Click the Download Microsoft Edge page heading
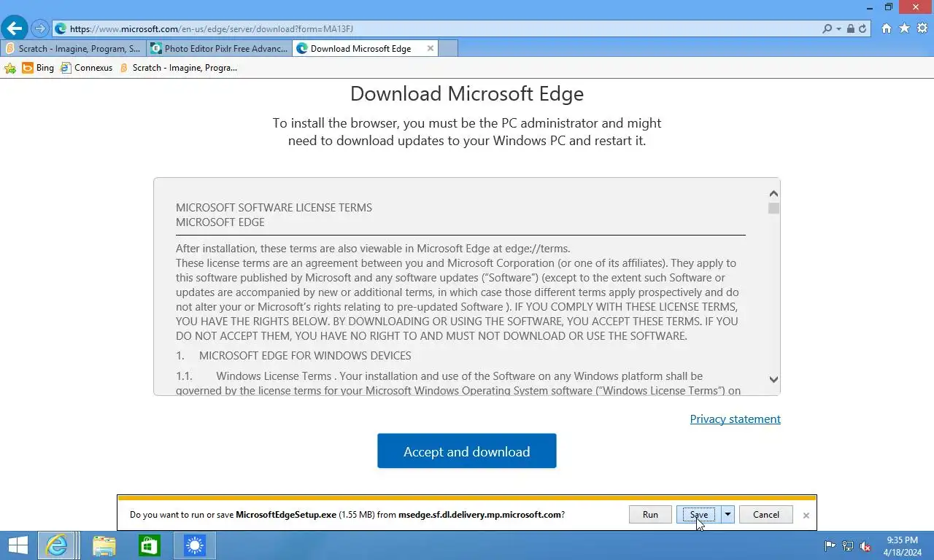934x560 pixels. pos(467,94)
